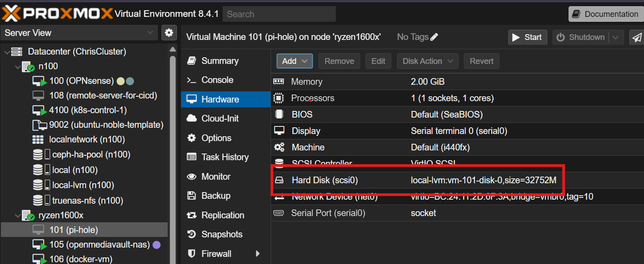
Task: Select the Processors row value 1 (1 sockets, 1 cores)
Action: [x=452, y=98]
